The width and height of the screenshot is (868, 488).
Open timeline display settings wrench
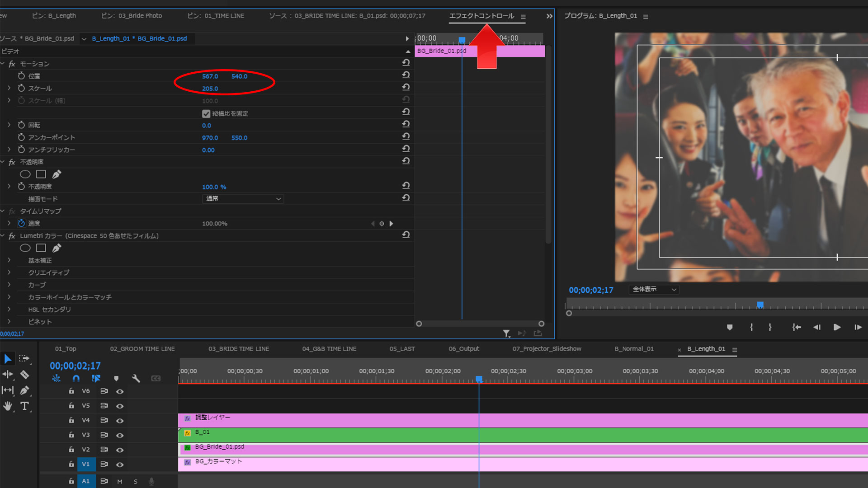point(136,379)
